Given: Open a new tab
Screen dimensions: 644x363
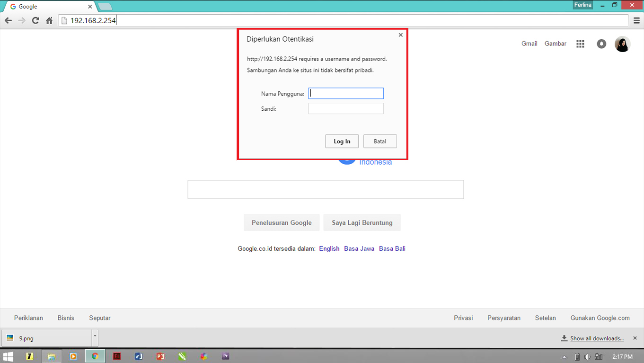Looking at the screenshot, I should pos(105,7).
